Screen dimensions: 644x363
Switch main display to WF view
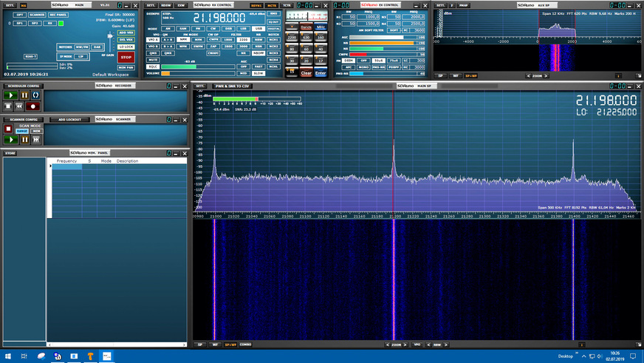[x=215, y=345]
